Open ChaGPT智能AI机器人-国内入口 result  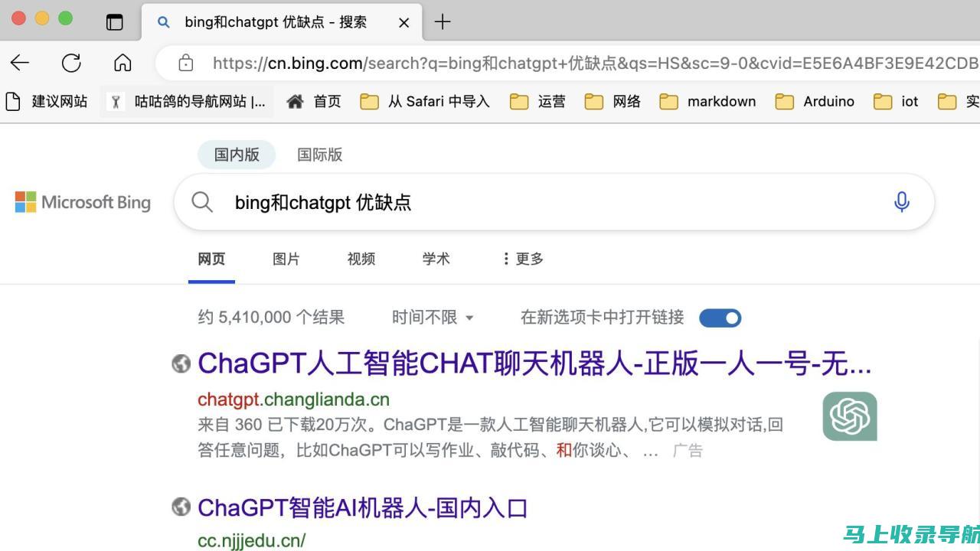click(x=363, y=507)
